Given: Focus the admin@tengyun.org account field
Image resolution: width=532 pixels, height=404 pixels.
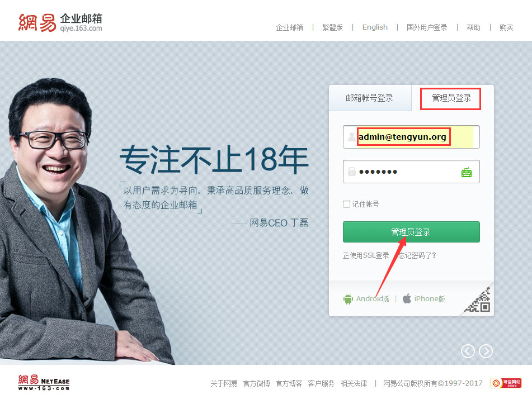Looking at the screenshot, I should pos(411,137).
